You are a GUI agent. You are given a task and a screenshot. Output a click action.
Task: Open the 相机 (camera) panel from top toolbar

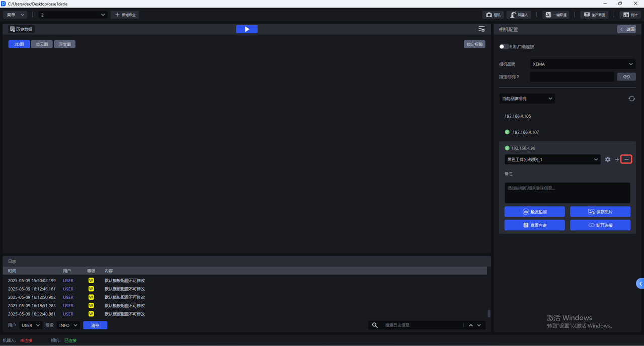[493, 15]
